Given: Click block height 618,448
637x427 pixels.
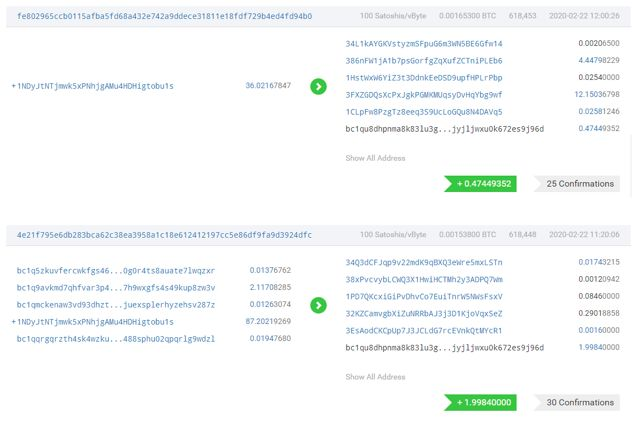Looking at the screenshot, I should 522,234.
